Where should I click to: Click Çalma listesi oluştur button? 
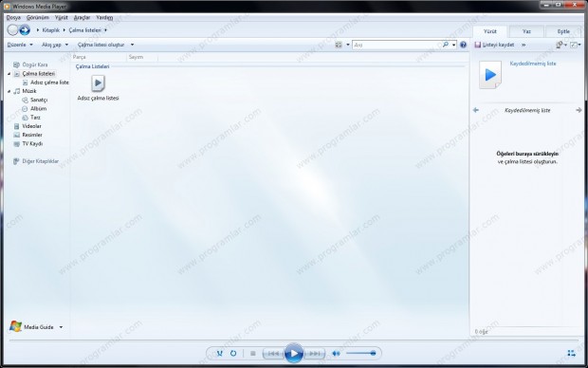click(x=101, y=45)
